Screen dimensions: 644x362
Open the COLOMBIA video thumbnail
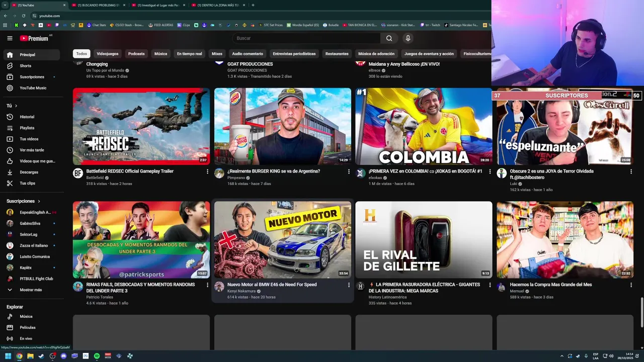424,127
